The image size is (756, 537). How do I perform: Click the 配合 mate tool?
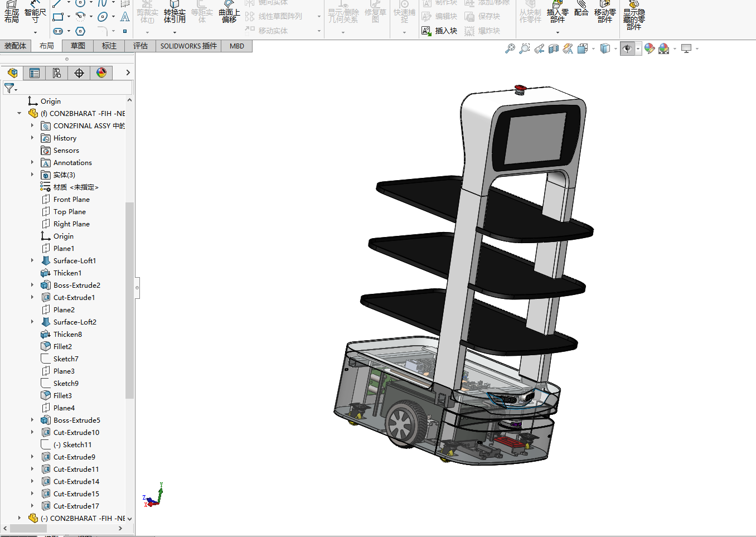pyautogui.click(x=581, y=9)
